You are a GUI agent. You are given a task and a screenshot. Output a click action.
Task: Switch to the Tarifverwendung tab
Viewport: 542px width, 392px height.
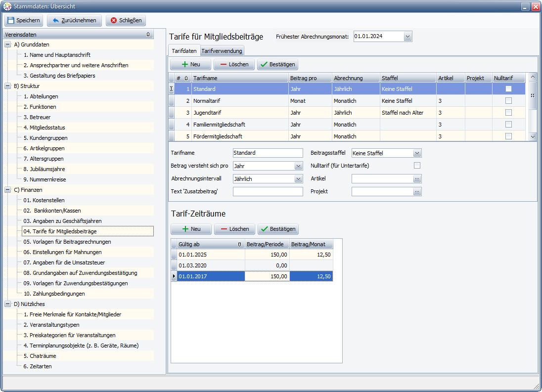(x=222, y=51)
